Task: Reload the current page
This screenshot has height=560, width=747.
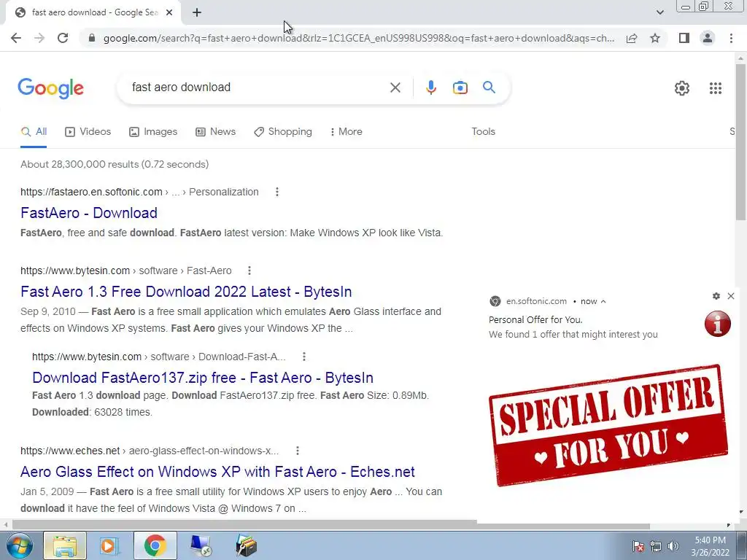Action: [x=63, y=38]
